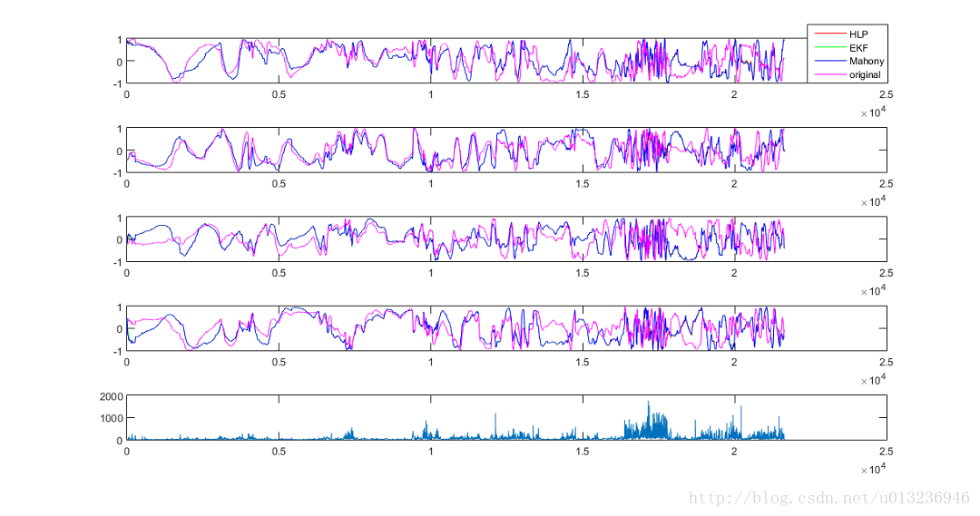Select the EKF legend label
This screenshot has height=516, width=980.
(858, 47)
